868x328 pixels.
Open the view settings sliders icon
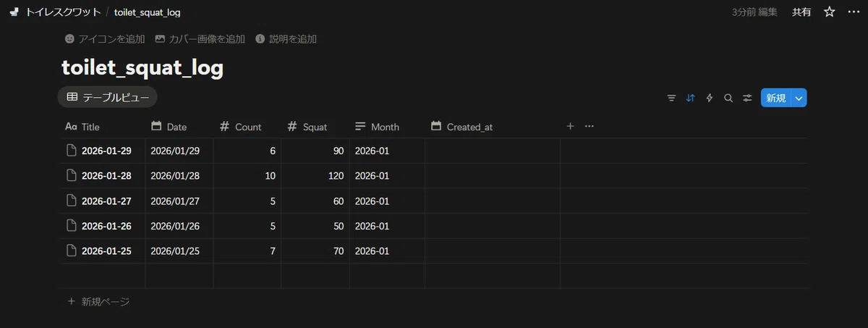(747, 98)
